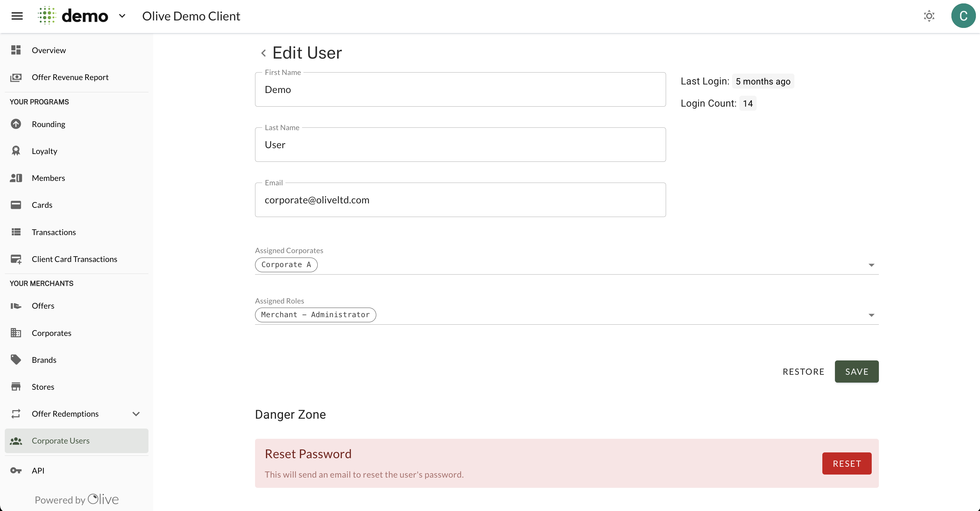The height and width of the screenshot is (511, 980).
Task: Navigate to Loyalty program
Action: (x=77, y=151)
